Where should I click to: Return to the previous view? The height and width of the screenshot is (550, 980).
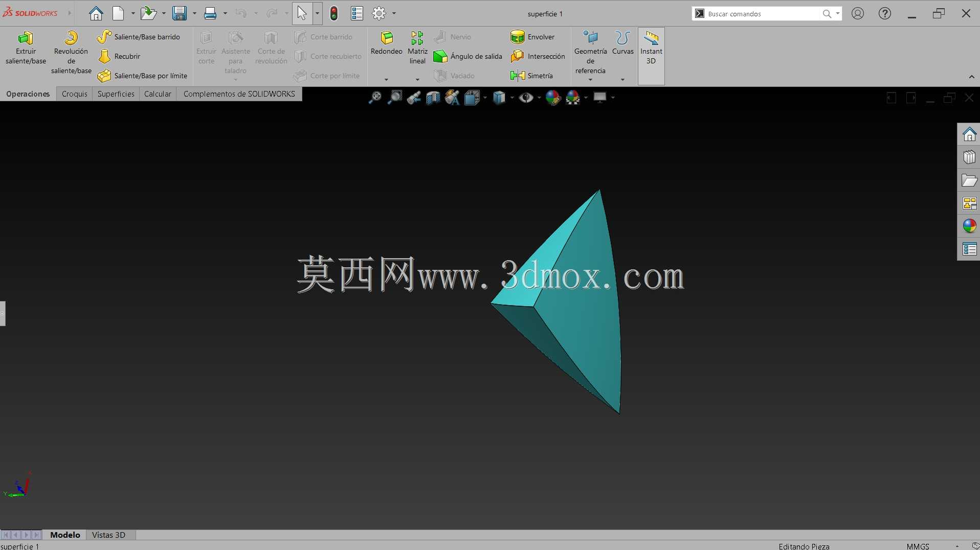click(x=414, y=97)
